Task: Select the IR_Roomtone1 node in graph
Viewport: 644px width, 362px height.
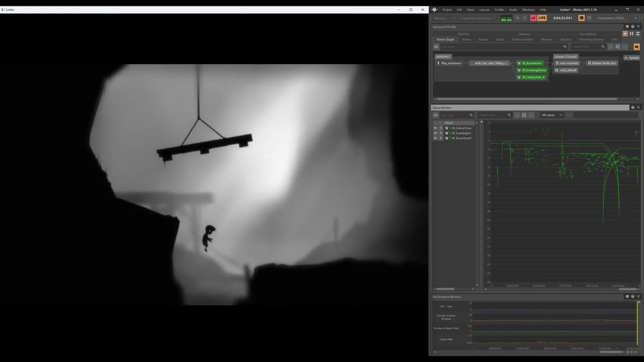Action: pyautogui.click(x=531, y=63)
